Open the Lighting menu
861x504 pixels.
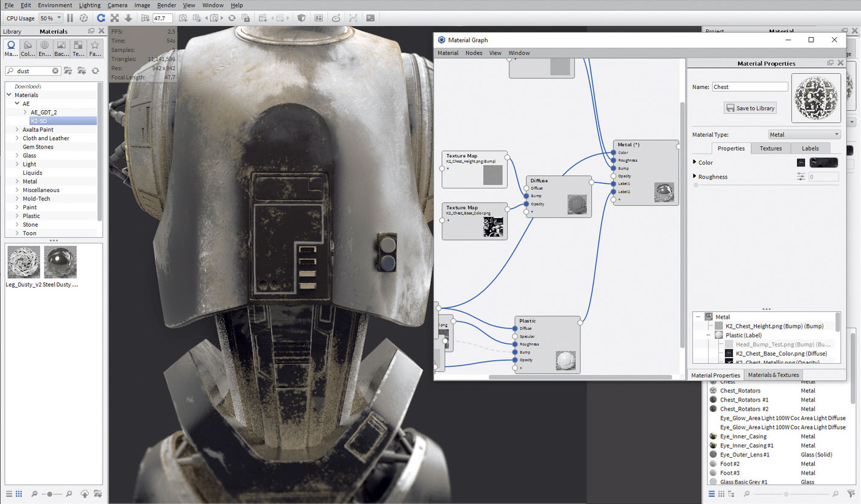tap(90, 5)
